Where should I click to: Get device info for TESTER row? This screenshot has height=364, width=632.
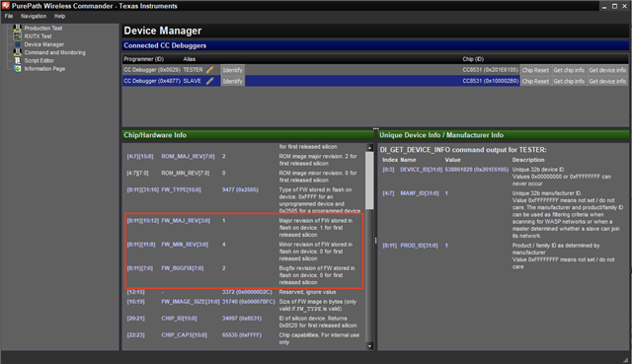coord(607,70)
